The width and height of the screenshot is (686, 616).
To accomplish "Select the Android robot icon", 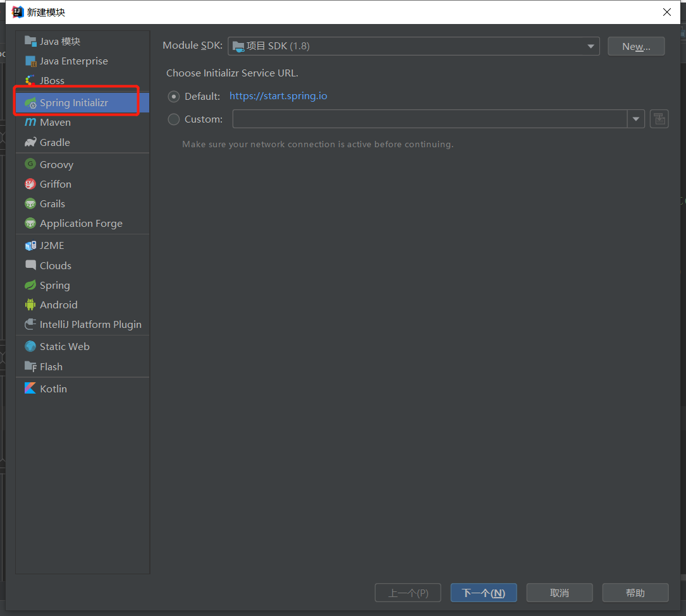I will tap(30, 305).
